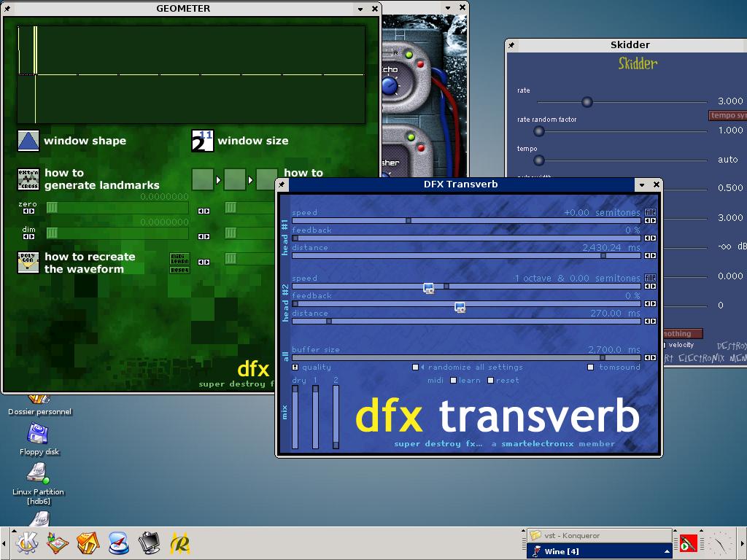Click the buffer size slider handle
The image size is (747, 560).
pyautogui.click(x=602, y=357)
